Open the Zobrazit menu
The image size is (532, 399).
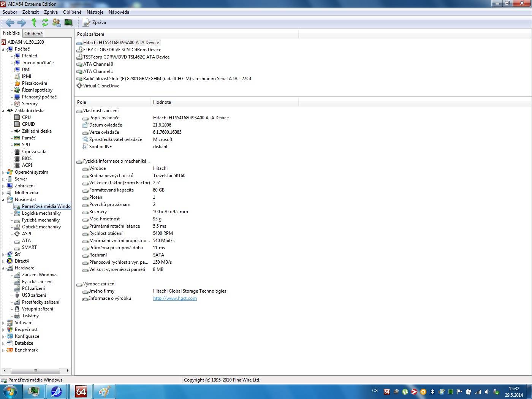click(30, 12)
